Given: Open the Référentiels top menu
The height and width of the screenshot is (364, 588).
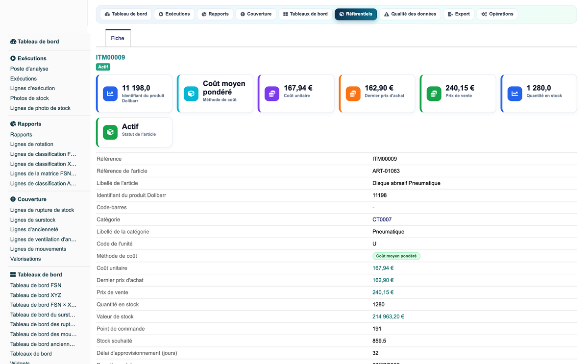Looking at the screenshot, I should [356, 14].
